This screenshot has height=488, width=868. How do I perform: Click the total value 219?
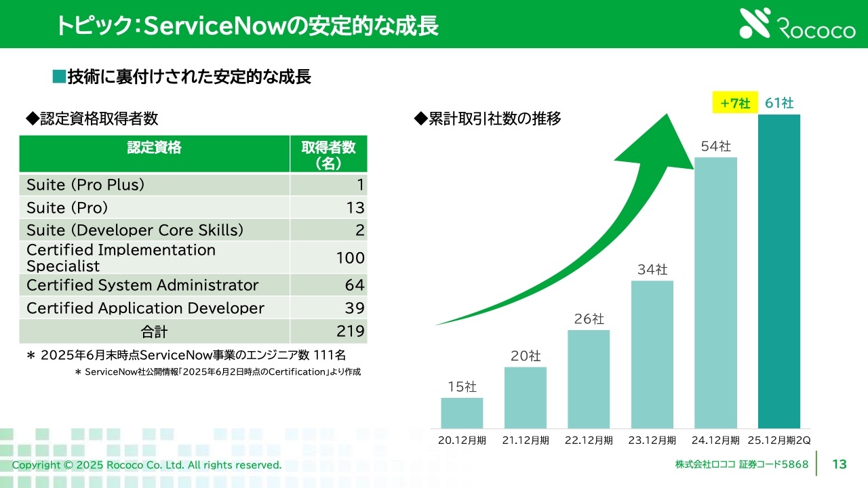[351, 331]
